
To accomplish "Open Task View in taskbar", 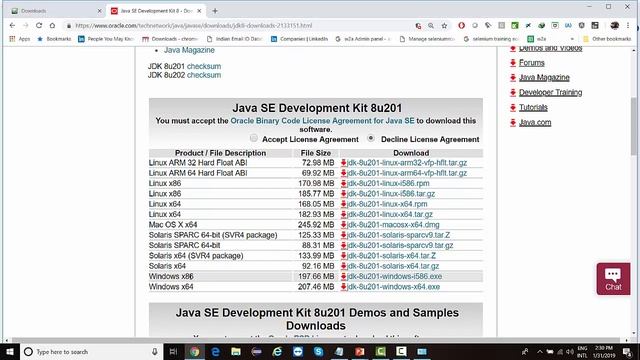I will (173, 351).
